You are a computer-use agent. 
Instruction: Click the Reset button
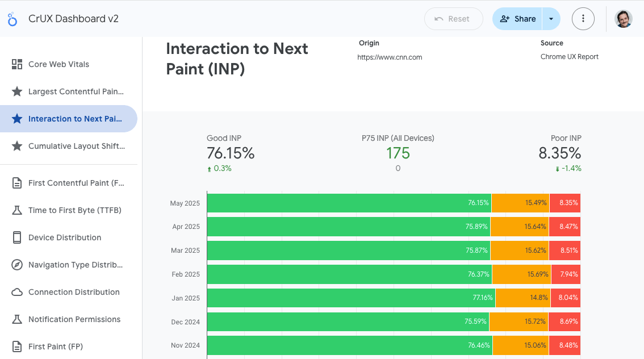(453, 18)
